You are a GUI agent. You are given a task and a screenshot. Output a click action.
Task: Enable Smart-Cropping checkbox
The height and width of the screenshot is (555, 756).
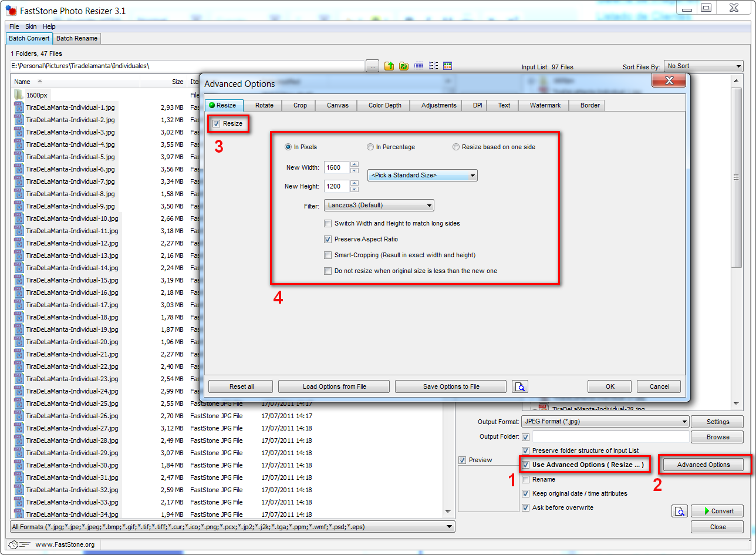coord(328,255)
